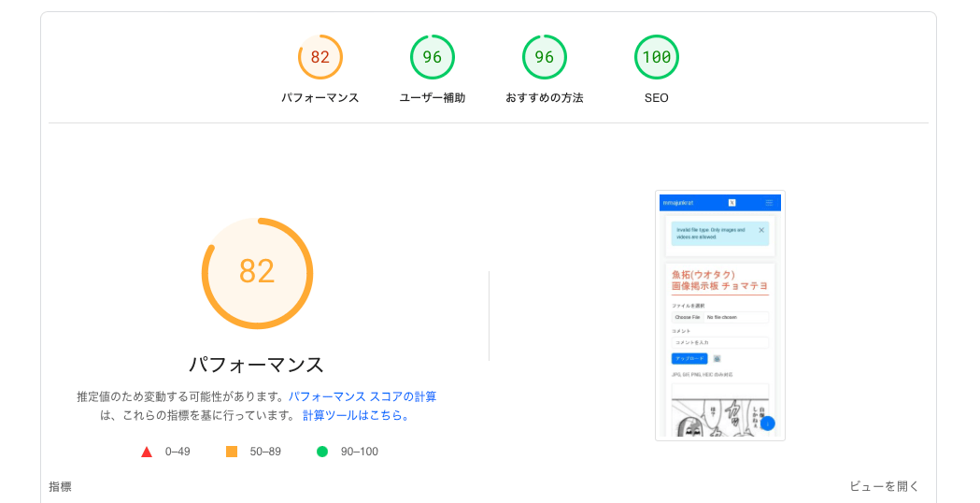
Task: Click the orange square 50–89 legend icon
Action: point(232,451)
